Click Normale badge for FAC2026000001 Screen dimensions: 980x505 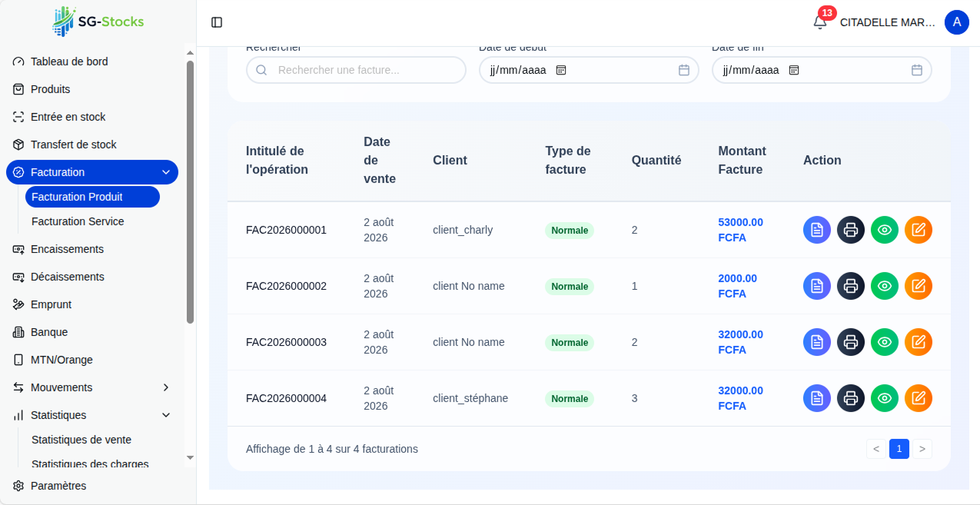pyautogui.click(x=570, y=231)
